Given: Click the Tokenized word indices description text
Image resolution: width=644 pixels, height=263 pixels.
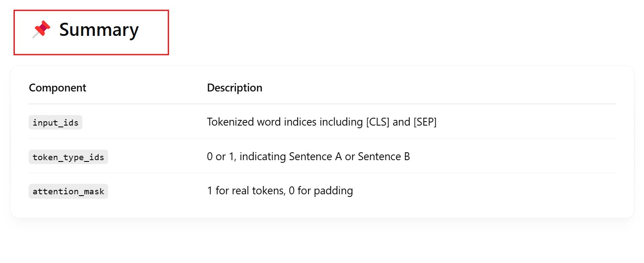Looking at the screenshot, I should [x=322, y=122].
